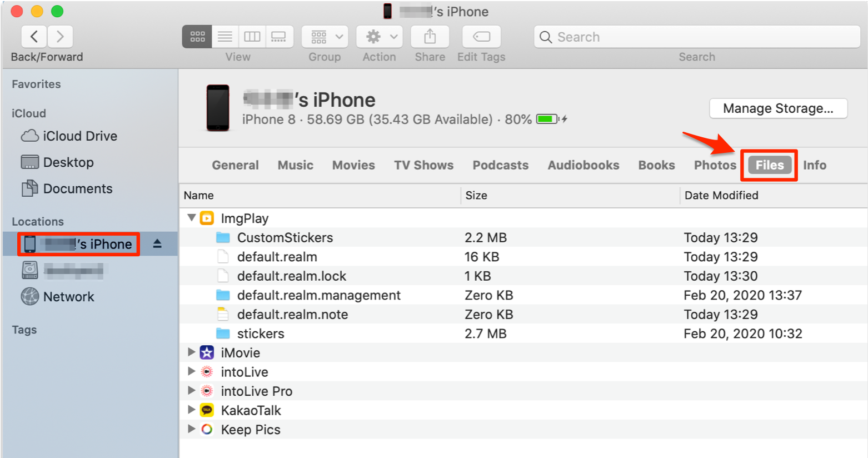Open Network in sidebar
Viewport: 868px width, 458px height.
point(58,297)
